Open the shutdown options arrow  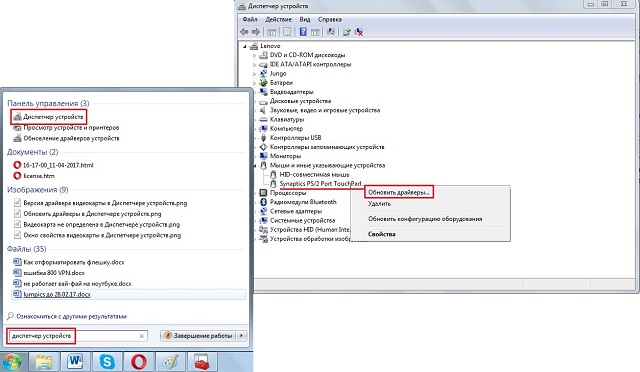(242, 336)
